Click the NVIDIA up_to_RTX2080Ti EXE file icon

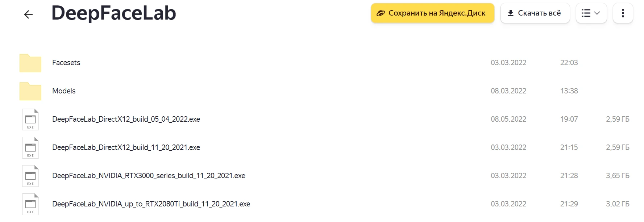30,204
